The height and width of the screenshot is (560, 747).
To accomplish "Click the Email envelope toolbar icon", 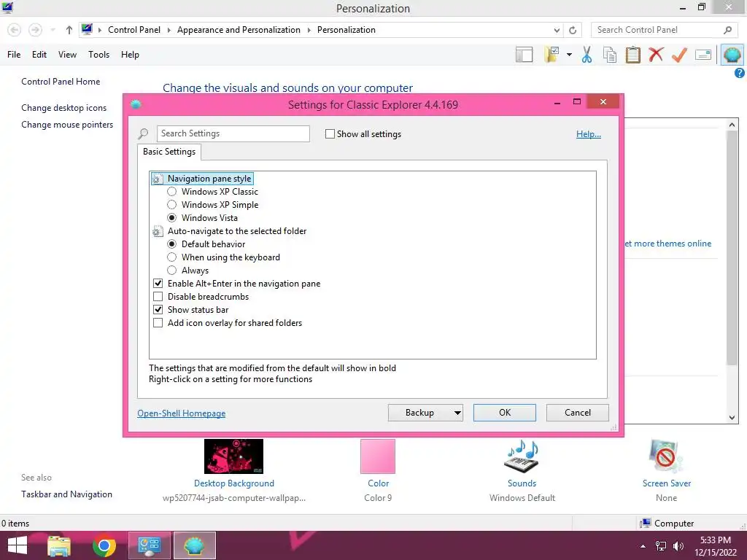I will (x=703, y=55).
